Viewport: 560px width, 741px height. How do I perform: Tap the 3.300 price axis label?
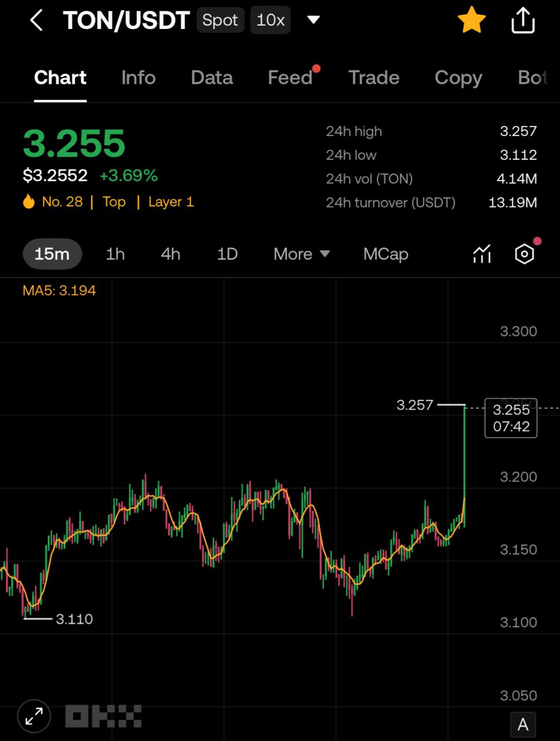518,331
